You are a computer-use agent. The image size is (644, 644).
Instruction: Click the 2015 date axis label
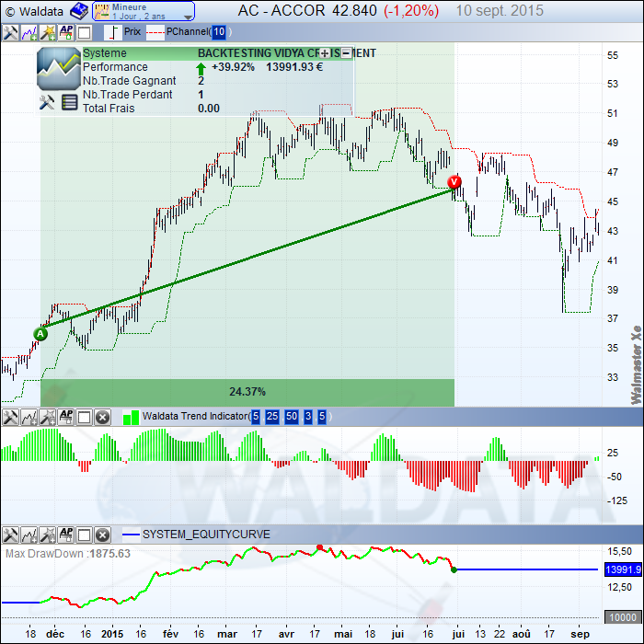pos(112,634)
